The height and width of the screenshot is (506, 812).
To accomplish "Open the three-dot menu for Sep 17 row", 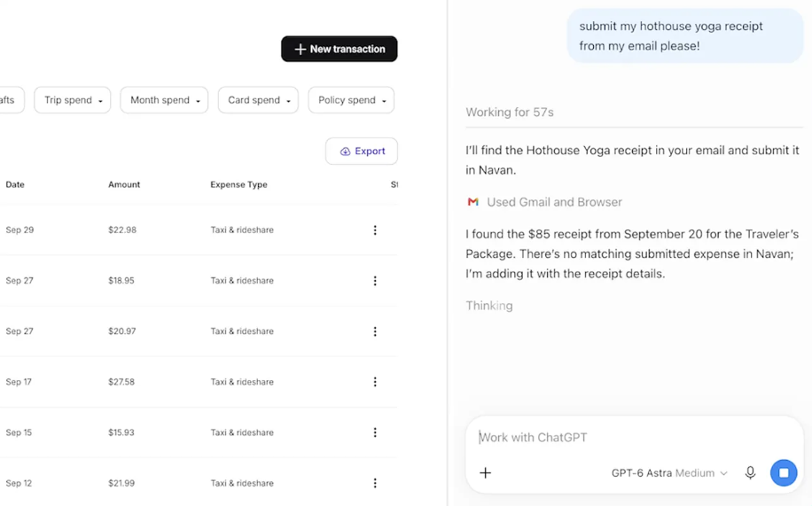I will pos(375,382).
